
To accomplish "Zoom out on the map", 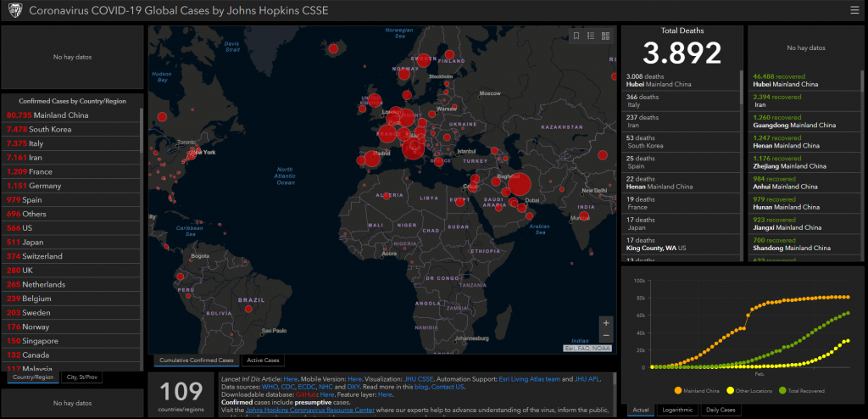I will (x=606, y=335).
